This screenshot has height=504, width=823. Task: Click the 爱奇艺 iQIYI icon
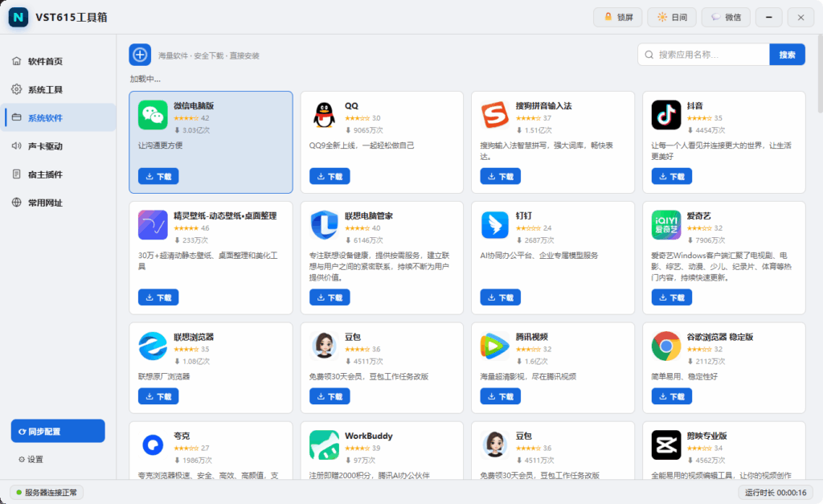pyautogui.click(x=666, y=225)
